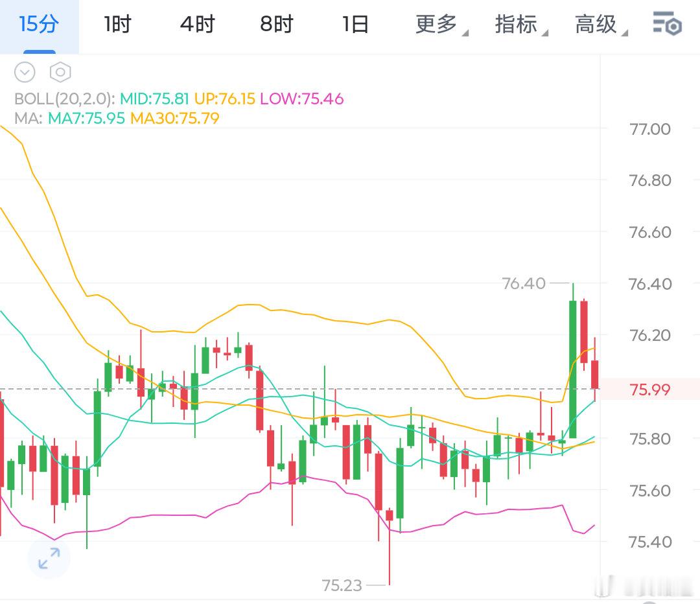The height and width of the screenshot is (604, 700).
Task: Click the 76.20 price axis label
Action: 650,335
